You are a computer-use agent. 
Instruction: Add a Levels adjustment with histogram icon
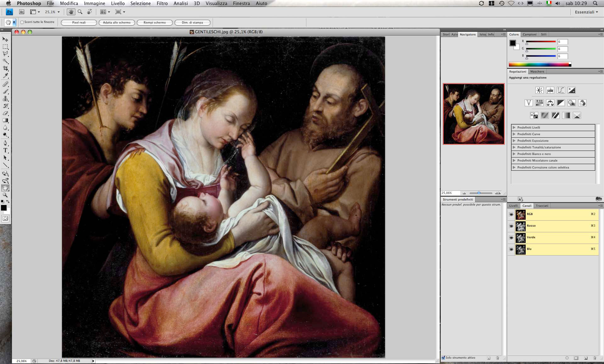[550, 90]
